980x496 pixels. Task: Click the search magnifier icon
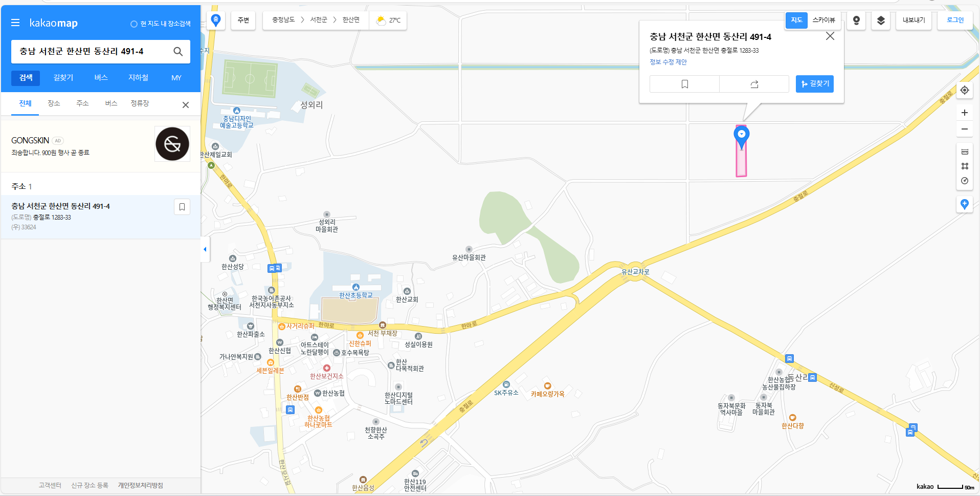(x=178, y=51)
